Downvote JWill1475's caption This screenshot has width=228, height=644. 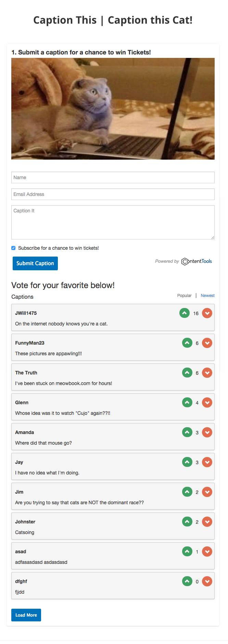207,313
